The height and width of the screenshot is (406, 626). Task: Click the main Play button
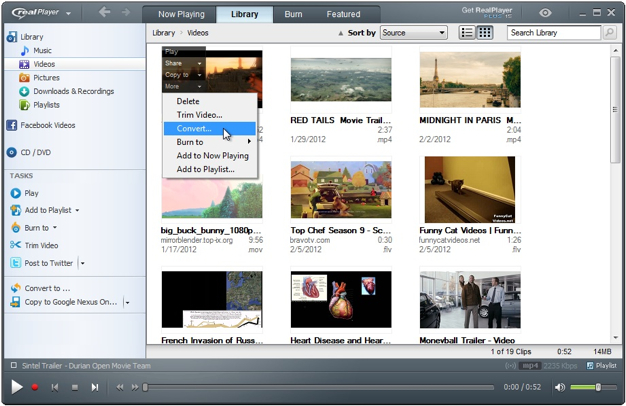coord(16,387)
